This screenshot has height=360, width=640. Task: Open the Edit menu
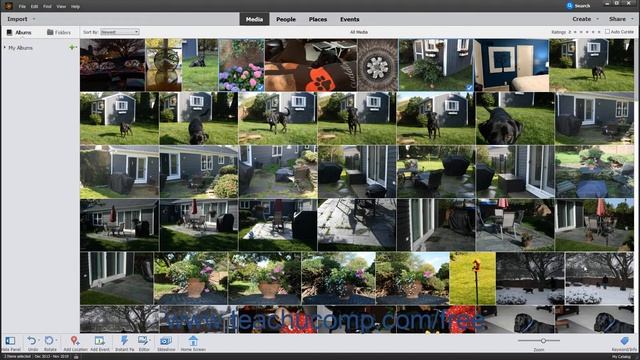34,7
